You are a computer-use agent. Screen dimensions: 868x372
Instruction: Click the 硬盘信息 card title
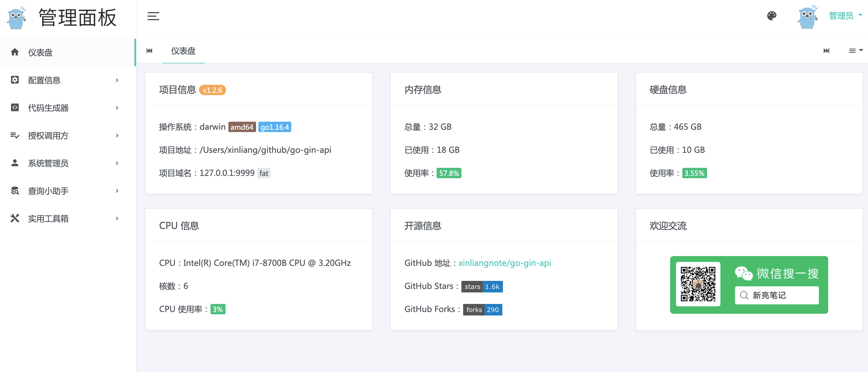668,90
